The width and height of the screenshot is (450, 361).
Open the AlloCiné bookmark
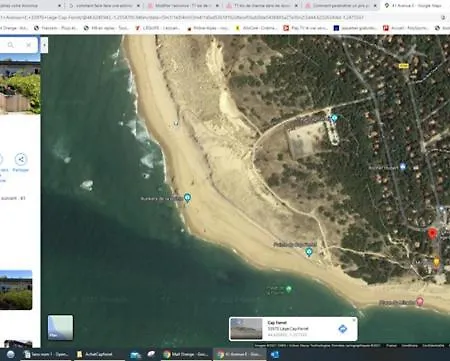click(x=257, y=28)
